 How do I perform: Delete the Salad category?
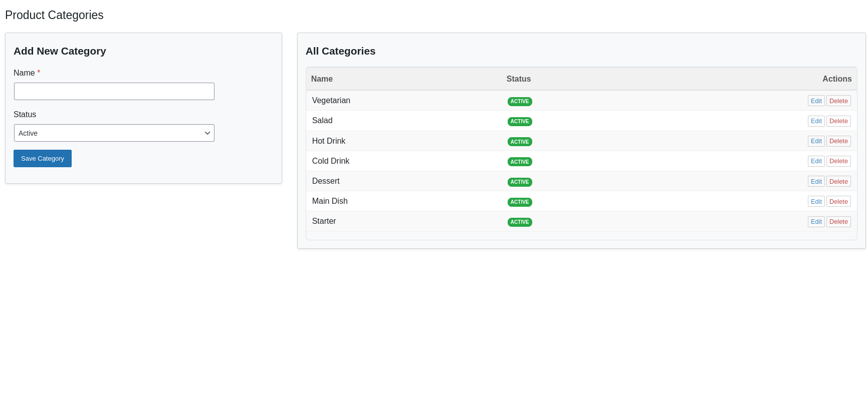tap(838, 121)
